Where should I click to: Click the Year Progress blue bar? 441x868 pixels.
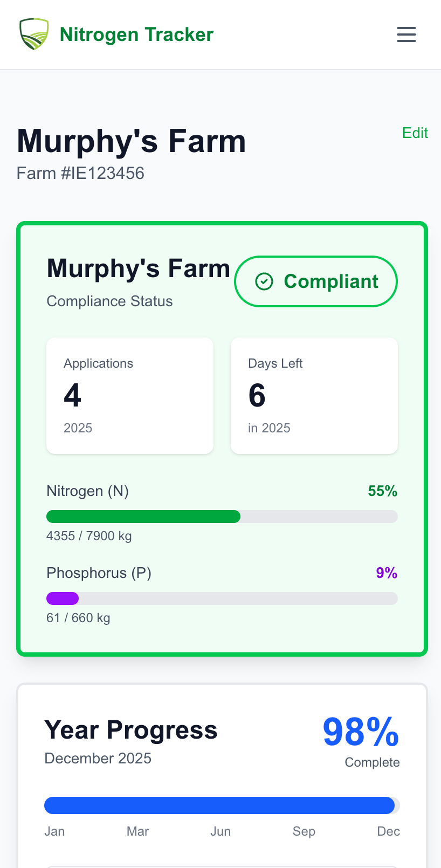tap(220, 805)
